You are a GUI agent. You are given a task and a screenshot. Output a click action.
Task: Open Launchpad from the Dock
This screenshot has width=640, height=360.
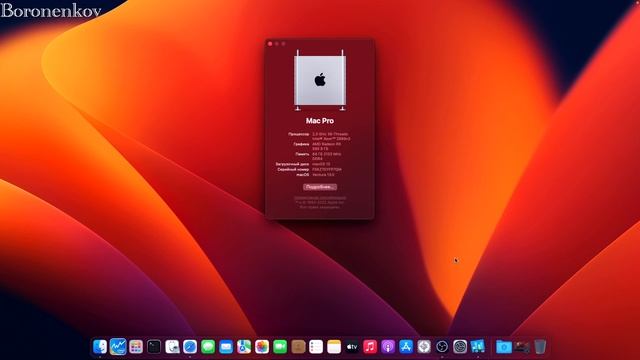[x=136, y=347]
